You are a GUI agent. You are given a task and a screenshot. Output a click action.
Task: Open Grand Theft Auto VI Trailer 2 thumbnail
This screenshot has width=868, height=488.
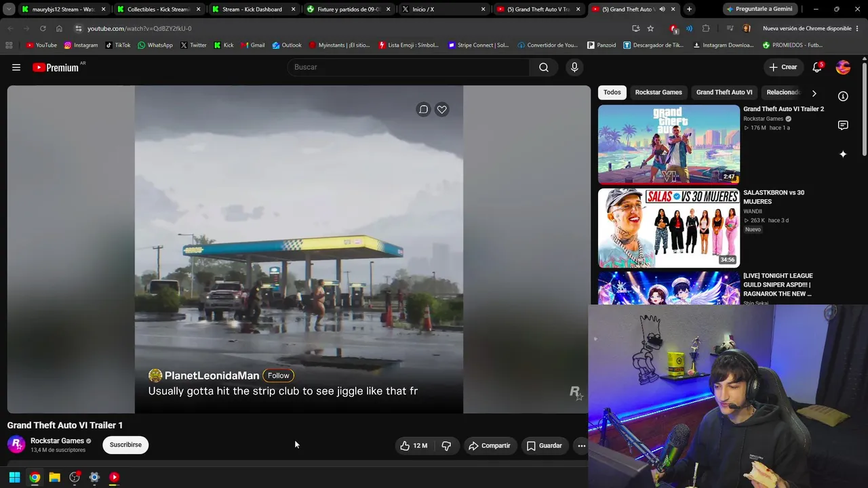(669, 144)
